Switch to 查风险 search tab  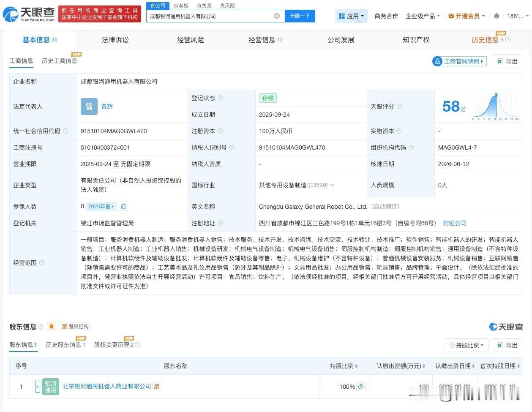click(227, 6)
